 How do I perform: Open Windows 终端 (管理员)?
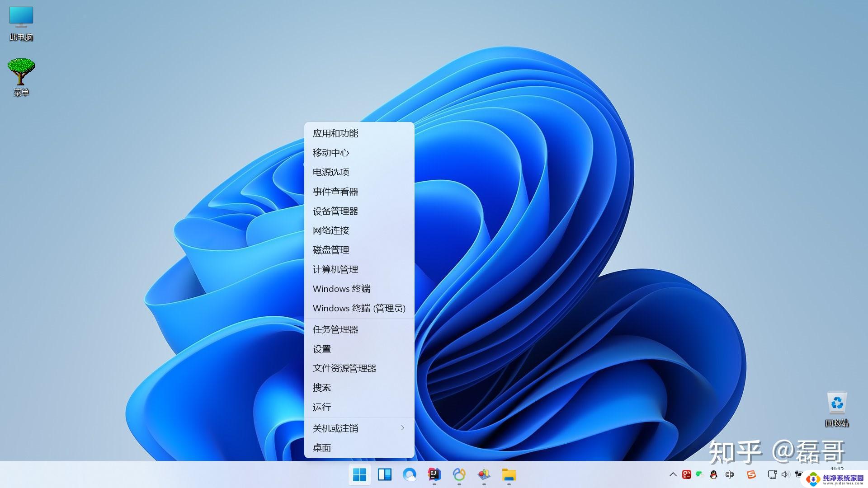pyautogui.click(x=359, y=307)
